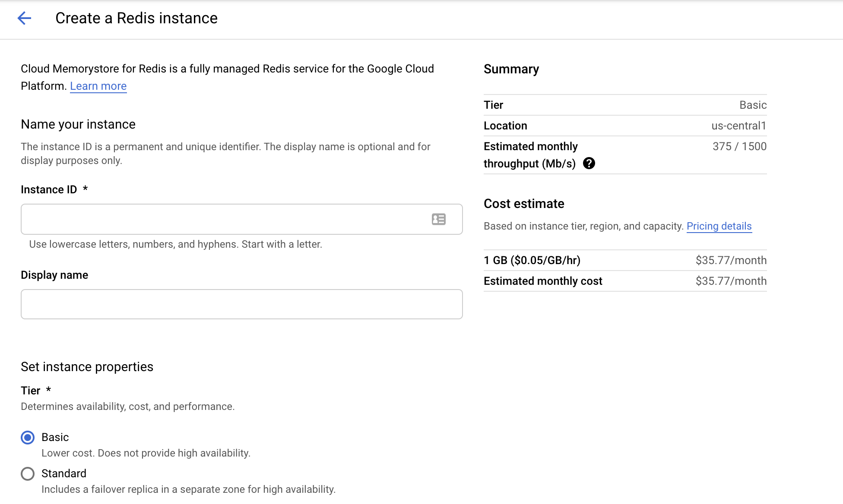This screenshot has height=504, width=843.
Task: Click into the Display name field
Action: pyautogui.click(x=241, y=304)
